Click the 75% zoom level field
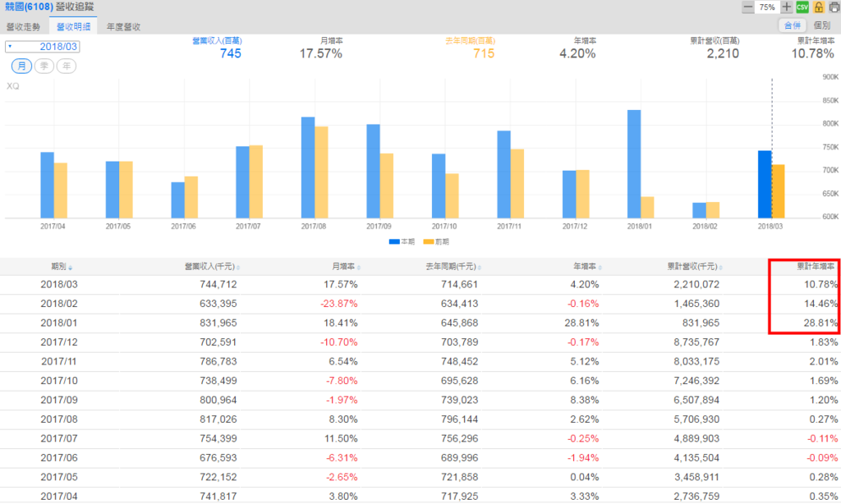Screen dimensions: 841x504 point(767,7)
